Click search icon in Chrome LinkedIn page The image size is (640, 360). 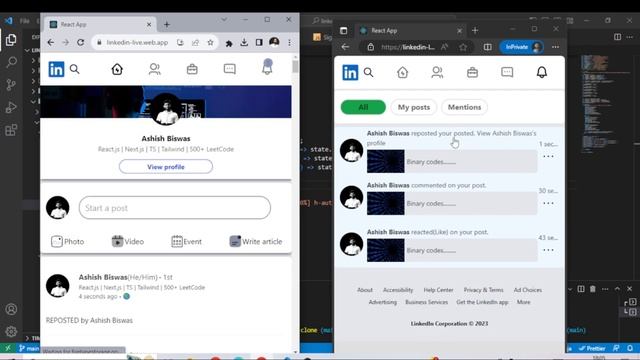pos(75,69)
